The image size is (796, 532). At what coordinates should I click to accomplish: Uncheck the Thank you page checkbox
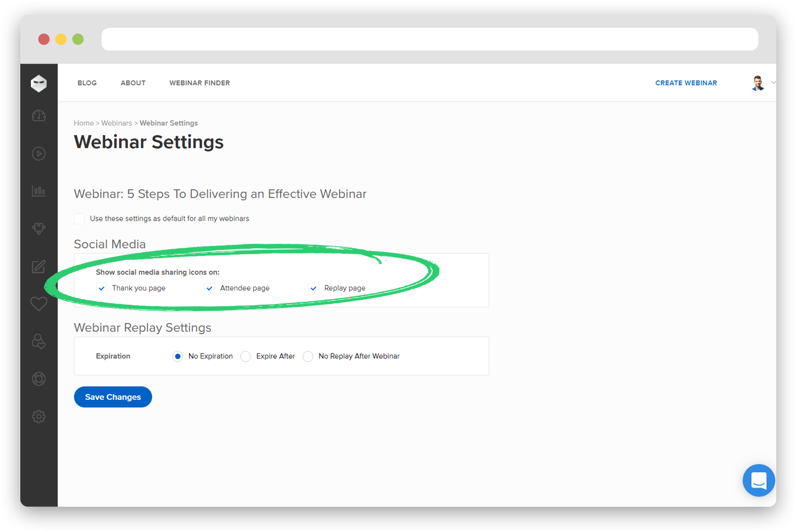[101, 288]
